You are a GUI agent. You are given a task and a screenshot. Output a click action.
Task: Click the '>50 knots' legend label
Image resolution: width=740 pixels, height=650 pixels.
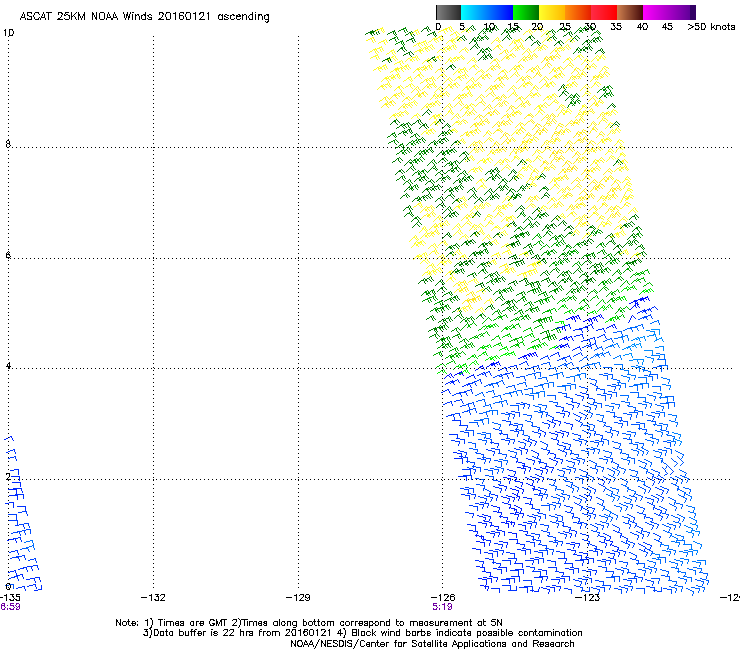coord(711,27)
